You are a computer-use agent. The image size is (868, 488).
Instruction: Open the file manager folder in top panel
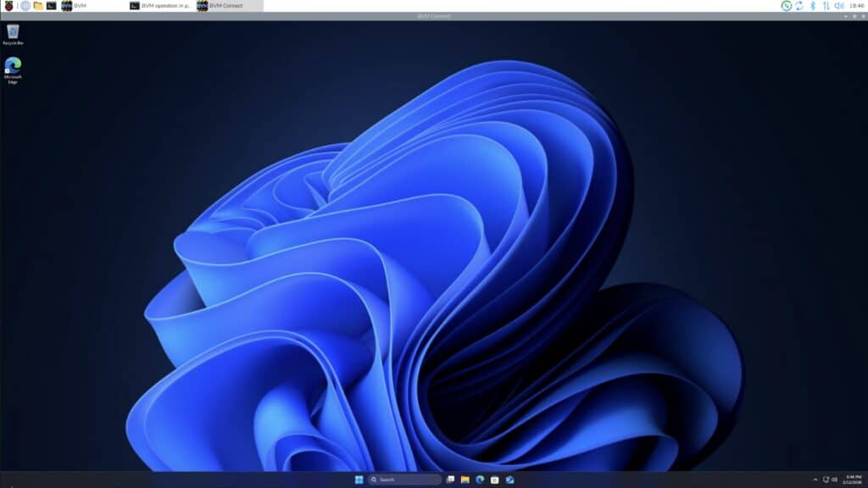pos(38,6)
